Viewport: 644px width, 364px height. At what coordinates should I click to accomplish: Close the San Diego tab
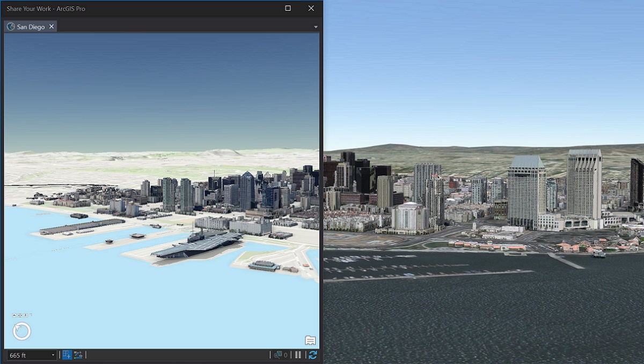point(52,27)
